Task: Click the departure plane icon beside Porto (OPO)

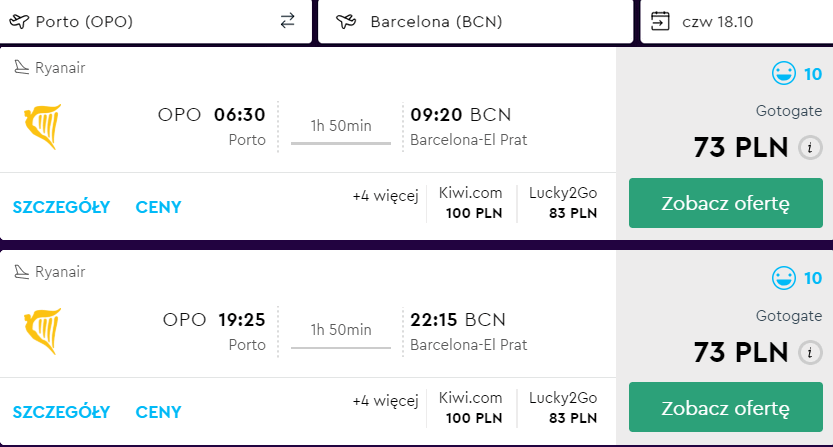Action: (x=20, y=21)
